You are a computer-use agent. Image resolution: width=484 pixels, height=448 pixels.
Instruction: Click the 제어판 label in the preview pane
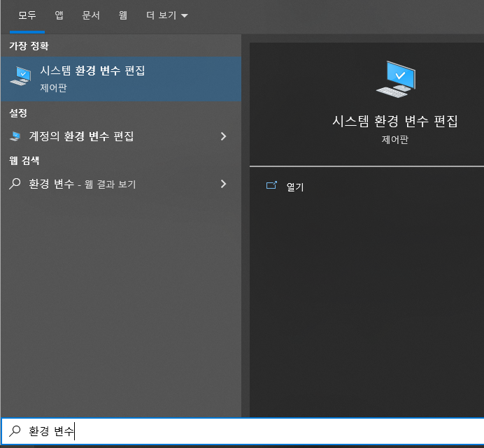click(395, 140)
